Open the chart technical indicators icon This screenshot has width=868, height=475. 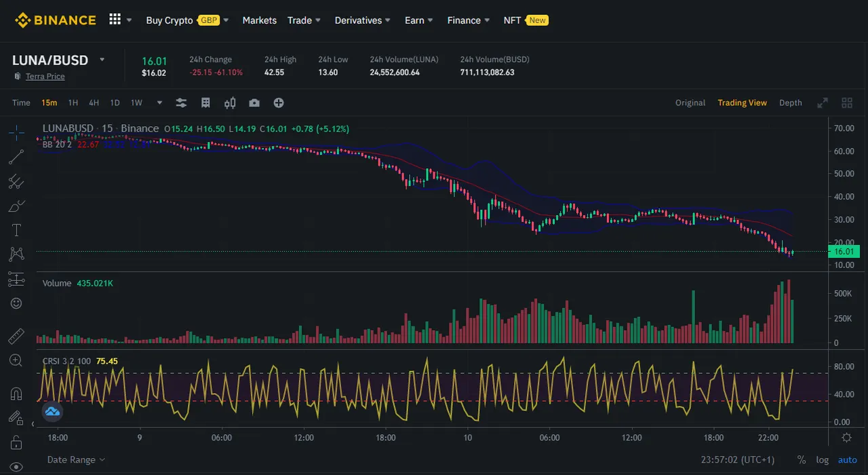coord(205,103)
